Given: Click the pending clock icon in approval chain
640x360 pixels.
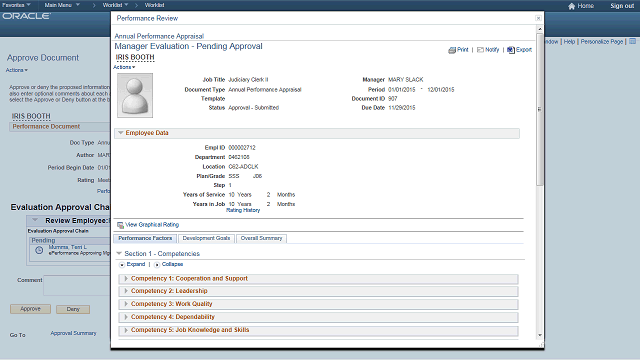Looking at the screenshot, I should pos(39,250).
